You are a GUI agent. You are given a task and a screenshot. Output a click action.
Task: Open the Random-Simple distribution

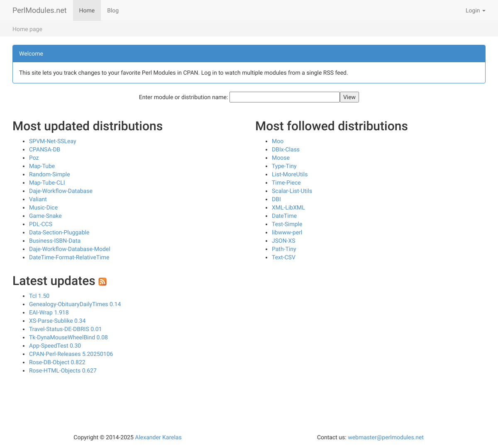49,174
